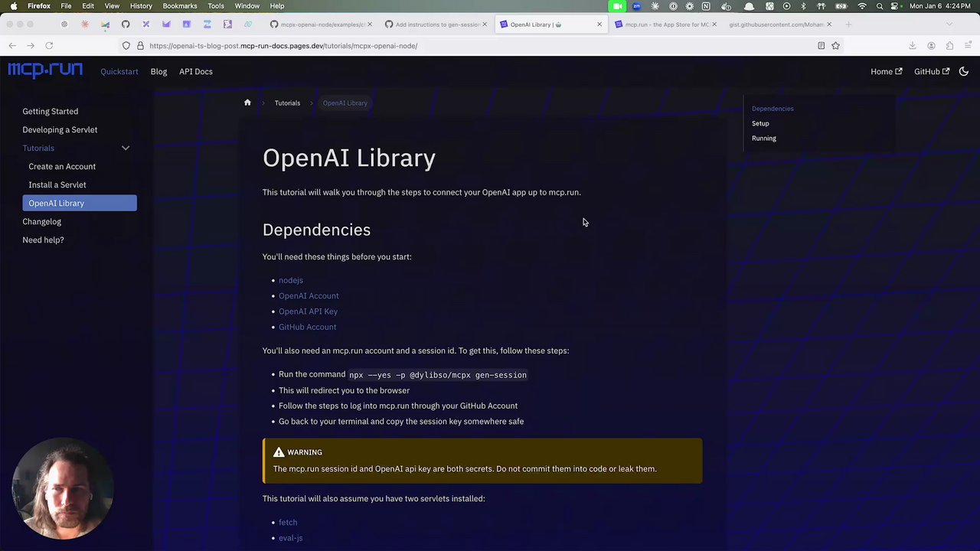Screen dimensions: 980x551
Task: Toggle dark mode moon icon
Action: pos(964,71)
